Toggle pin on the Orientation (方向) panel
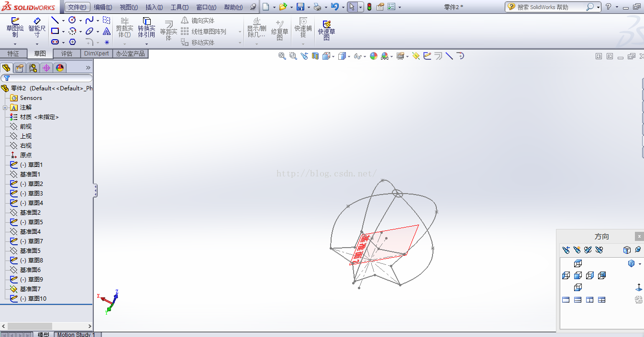The width and height of the screenshot is (644, 337). 638,250
